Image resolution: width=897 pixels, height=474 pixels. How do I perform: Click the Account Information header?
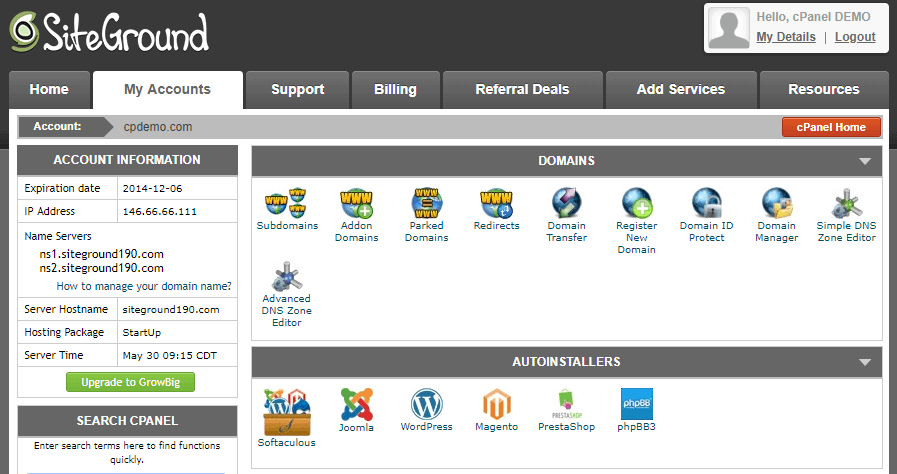point(127,160)
